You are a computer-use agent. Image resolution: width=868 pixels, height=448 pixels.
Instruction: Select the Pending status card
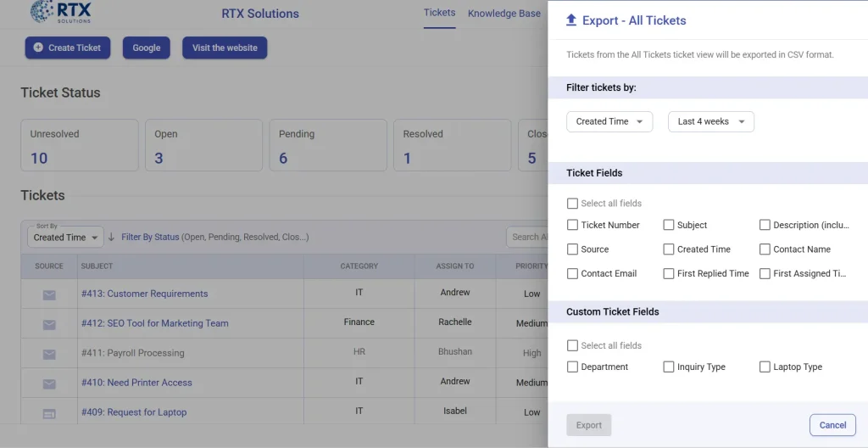click(x=328, y=145)
